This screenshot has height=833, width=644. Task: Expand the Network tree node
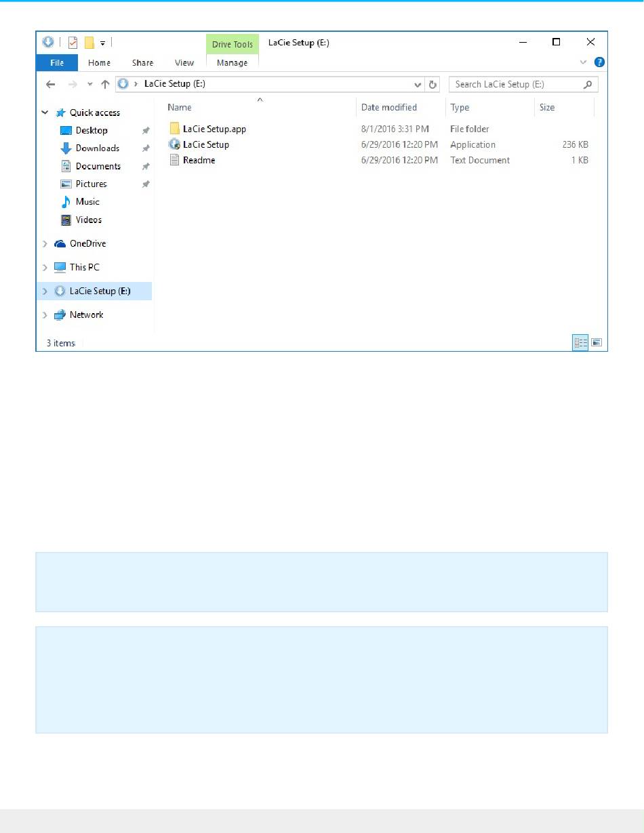click(45, 314)
